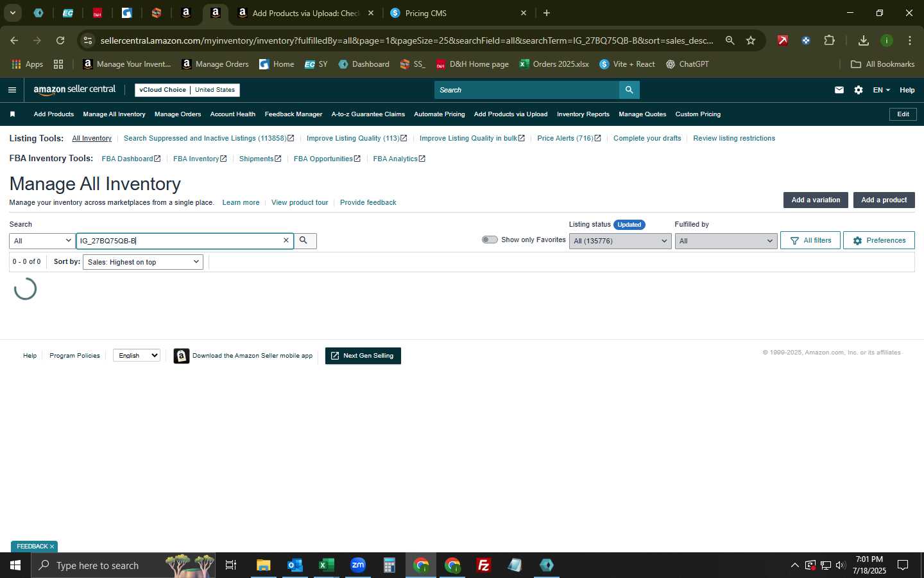Open Listing status All (135776) dropdown

620,241
